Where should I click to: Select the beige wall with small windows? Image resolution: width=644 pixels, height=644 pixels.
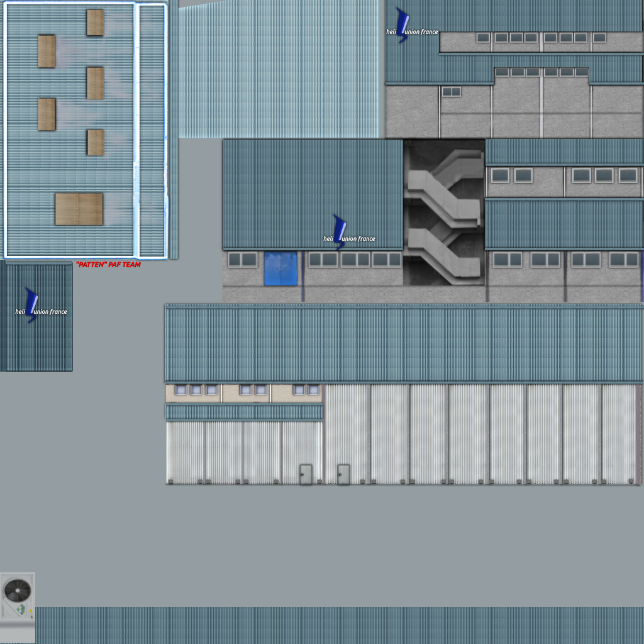[x=243, y=393]
